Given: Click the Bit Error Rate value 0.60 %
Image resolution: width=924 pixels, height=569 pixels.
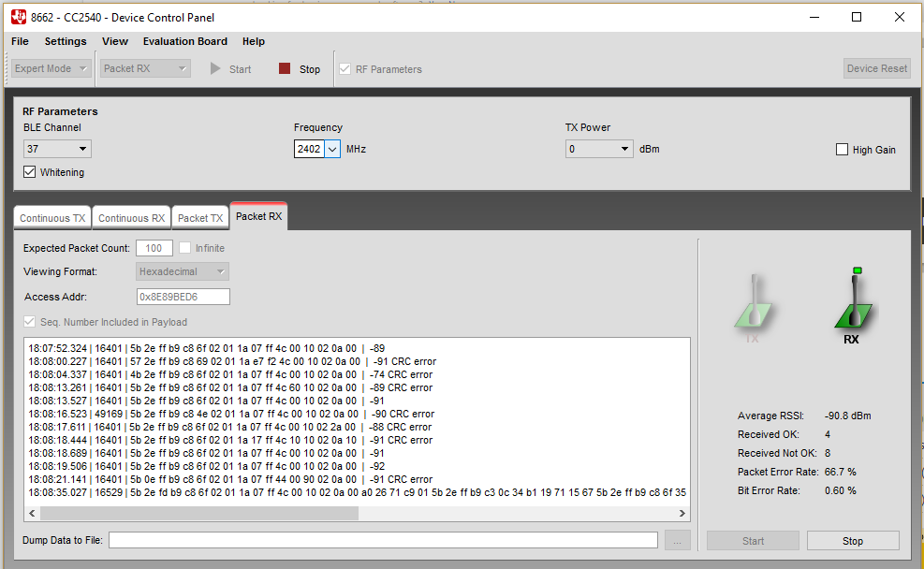Looking at the screenshot, I should pos(841,490).
